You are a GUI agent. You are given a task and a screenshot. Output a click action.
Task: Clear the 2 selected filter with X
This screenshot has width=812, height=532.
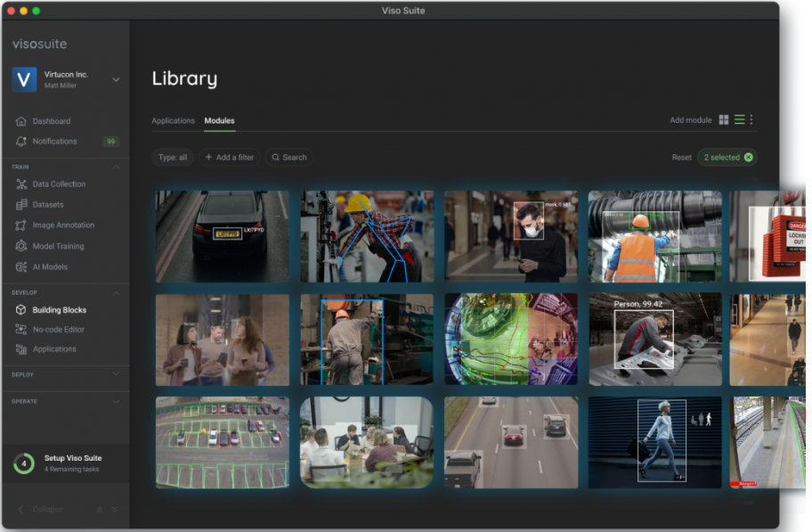[748, 157]
